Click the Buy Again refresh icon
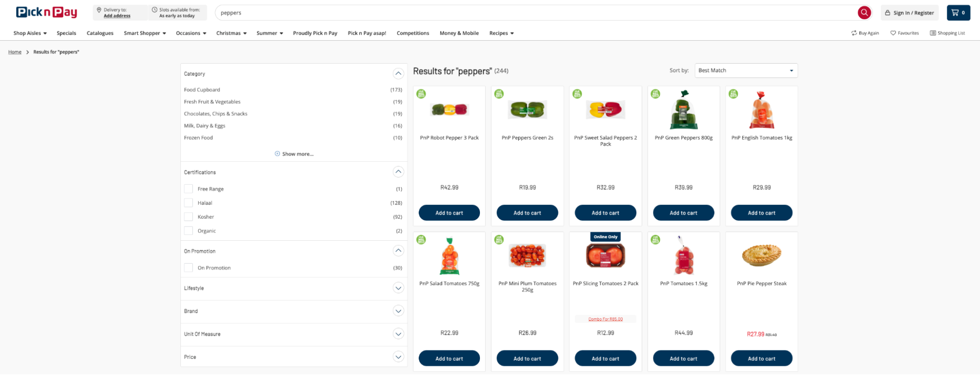Image resolution: width=980 pixels, height=375 pixels. pyautogui.click(x=854, y=33)
